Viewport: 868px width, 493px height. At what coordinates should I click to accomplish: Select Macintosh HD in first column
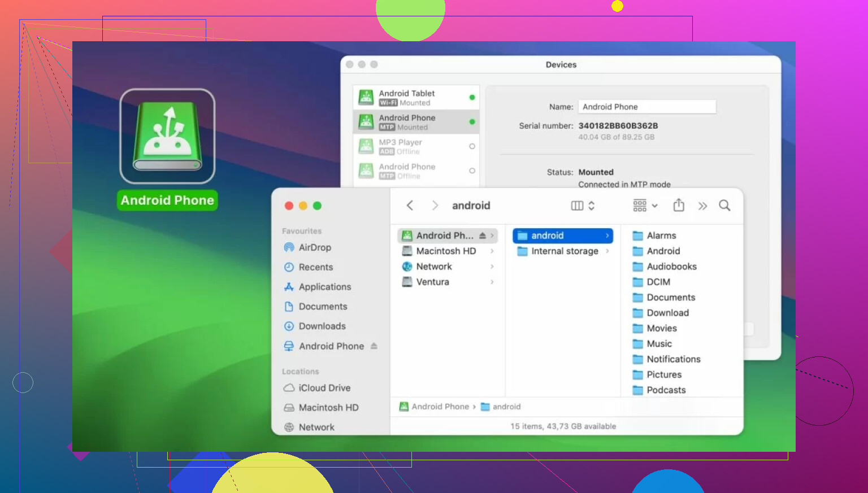tap(439, 251)
